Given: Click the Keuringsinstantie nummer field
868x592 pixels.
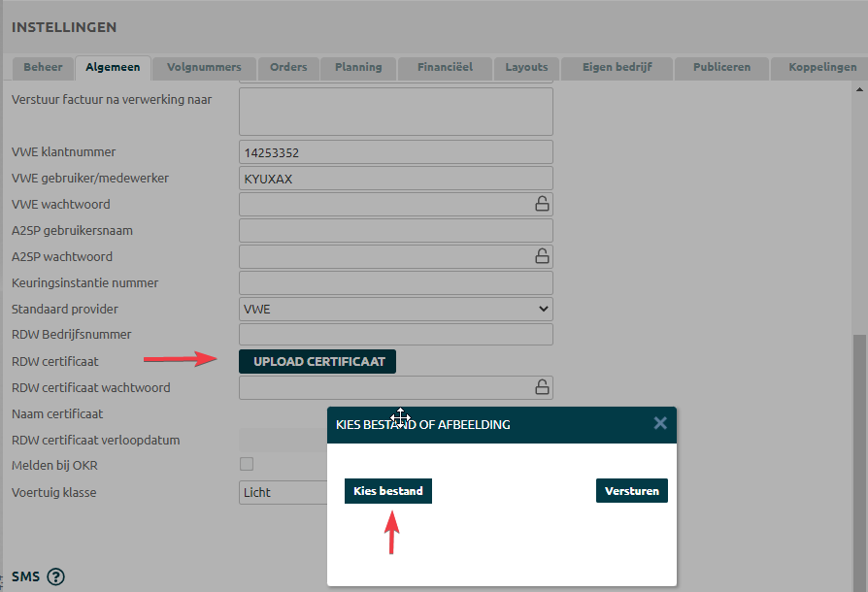Looking at the screenshot, I should point(395,282).
